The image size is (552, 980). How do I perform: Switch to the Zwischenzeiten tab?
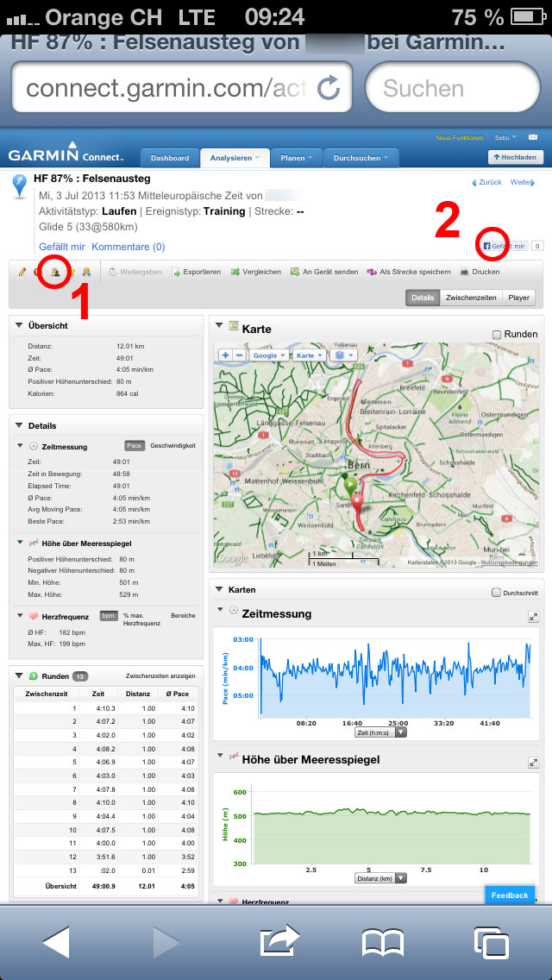[x=470, y=298]
